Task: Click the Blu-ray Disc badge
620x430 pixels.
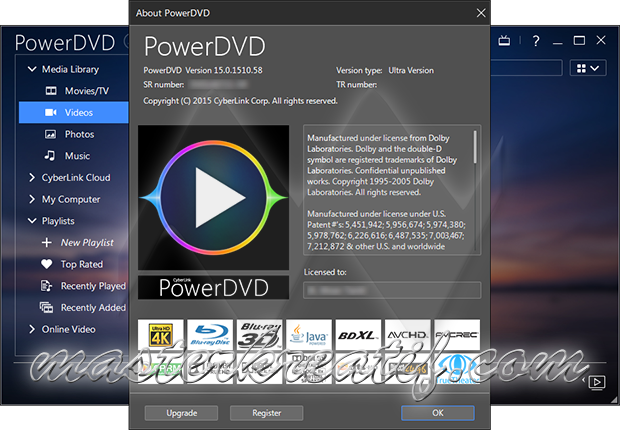Action: pos(210,335)
